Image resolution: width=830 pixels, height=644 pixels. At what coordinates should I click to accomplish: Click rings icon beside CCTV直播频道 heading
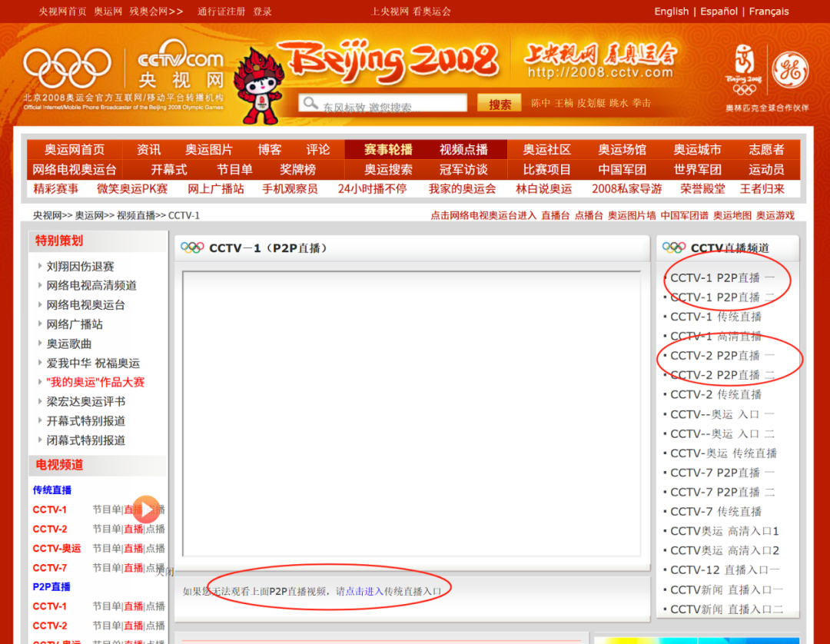[674, 247]
